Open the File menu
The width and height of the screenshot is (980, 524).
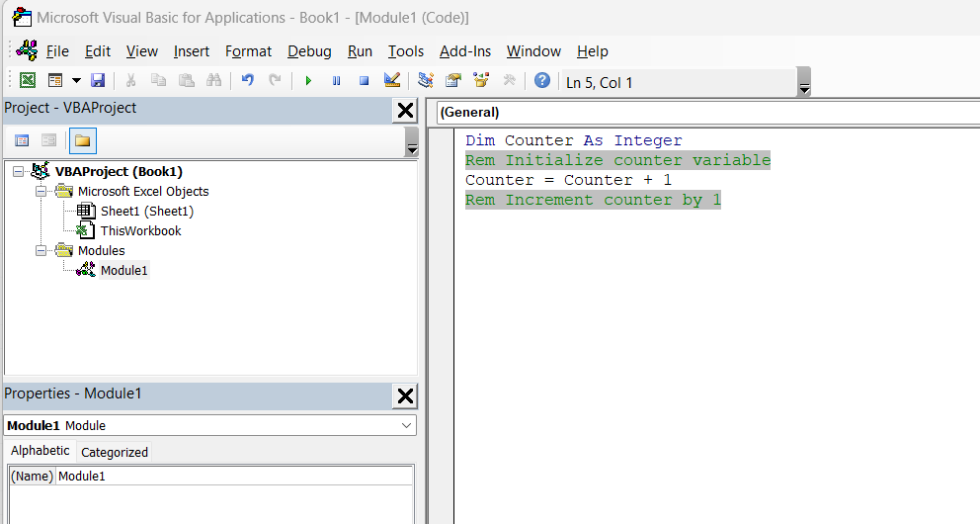[57, 51]
